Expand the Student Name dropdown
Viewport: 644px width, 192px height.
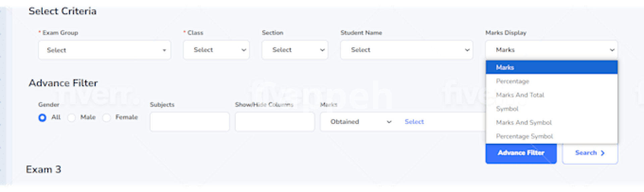pos(406,50)
